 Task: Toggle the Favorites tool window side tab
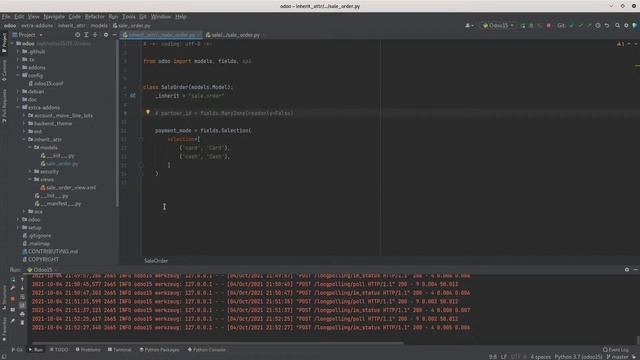4,329
